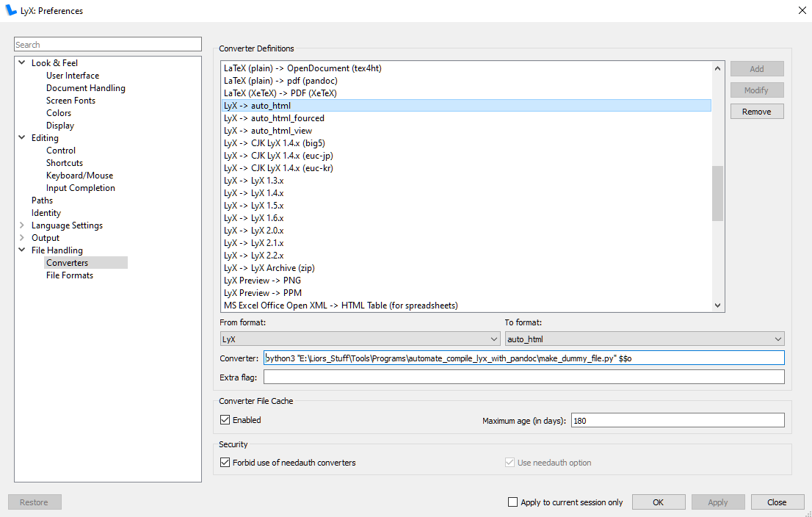Select 'LaTeX (plain) -> OpenDocument (tex4ht)' row
The height and width of the screenshot is (517, 812).
tap(466, 68)
